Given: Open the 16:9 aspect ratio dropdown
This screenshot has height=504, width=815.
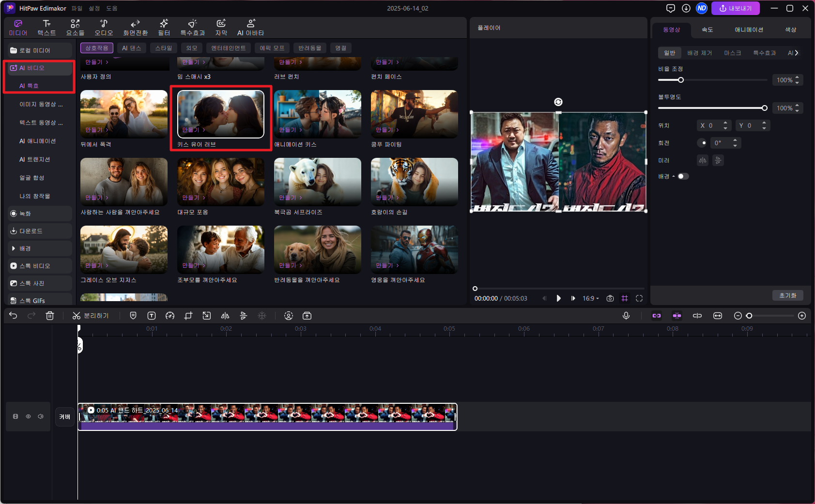Looking at the screenshot, I should pos(591,298).
